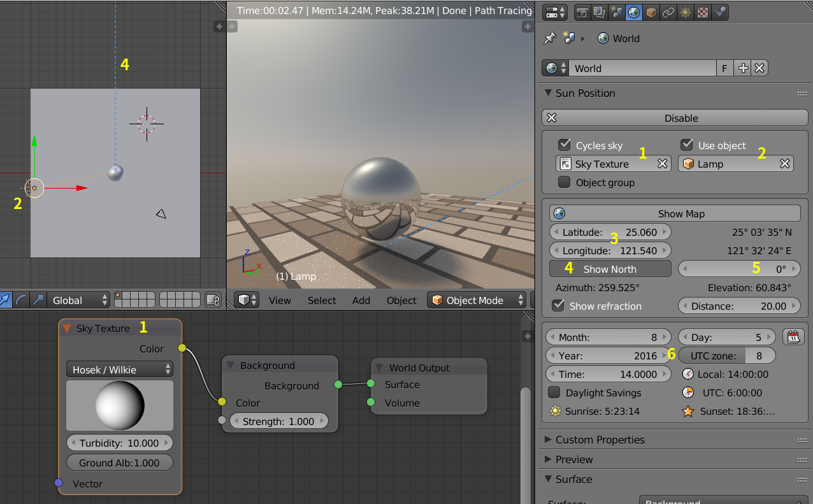813x504 pixels.
Task: Toggle the Cycles sky checkbox
Action: [x=564, y=145]
